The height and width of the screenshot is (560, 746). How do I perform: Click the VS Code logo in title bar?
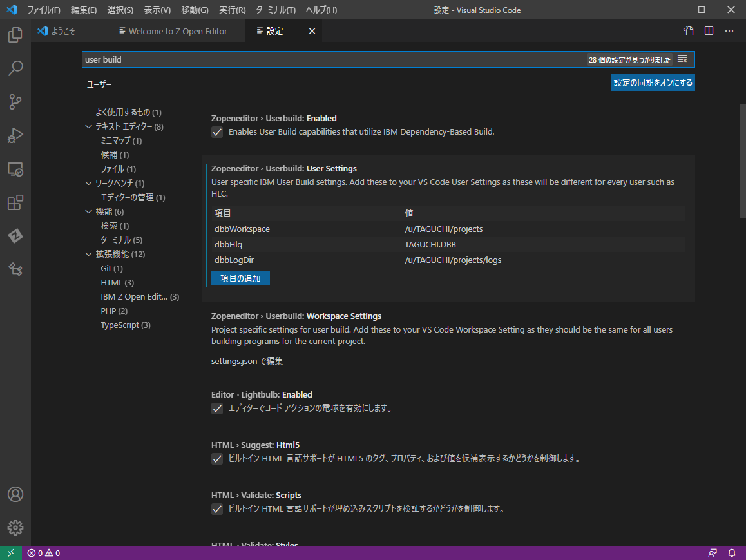(12, 10)
